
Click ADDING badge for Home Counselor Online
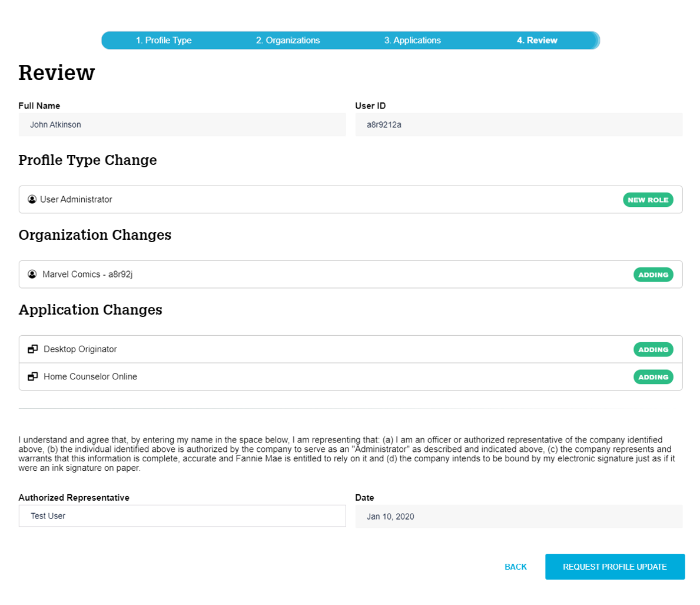653,377
